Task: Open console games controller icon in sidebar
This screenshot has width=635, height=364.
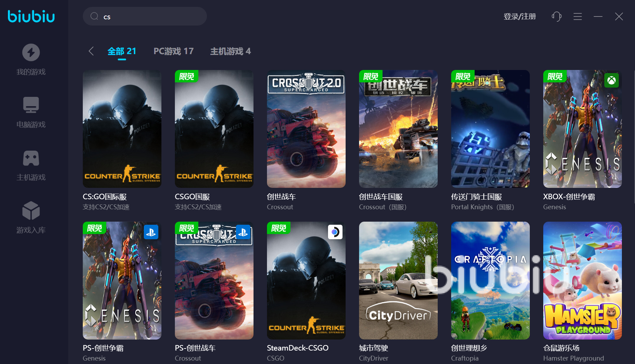Action: (x=31, y=158)
